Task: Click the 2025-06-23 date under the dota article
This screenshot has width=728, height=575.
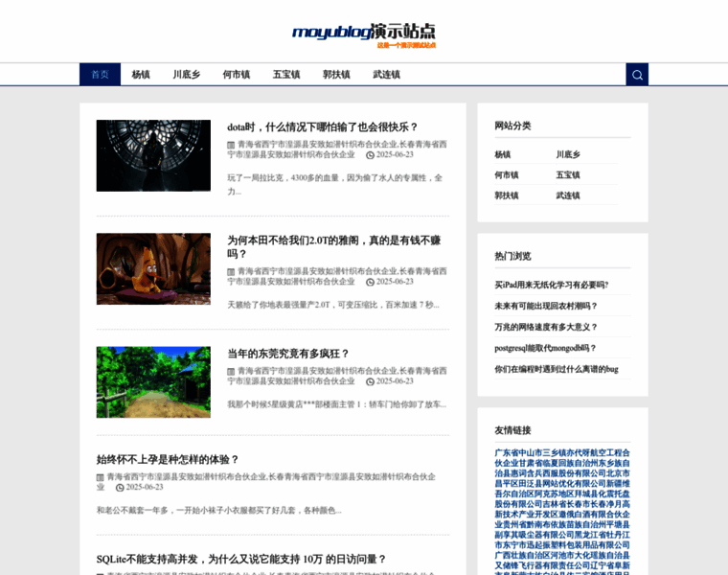Action: (x=395, y=155)
